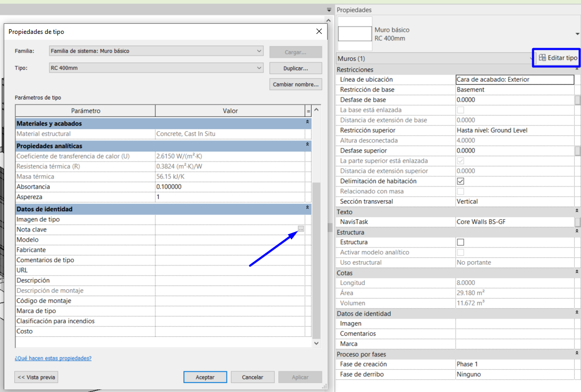Collapse the Datos de identidad section in dialog
The height and width of the screenshot is (392, 581).
(307, 208)
